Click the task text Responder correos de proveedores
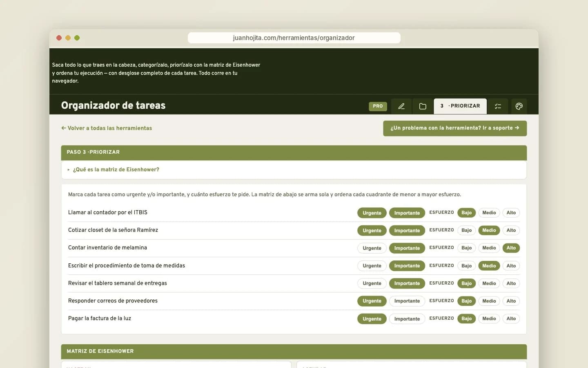 (113, 301)
